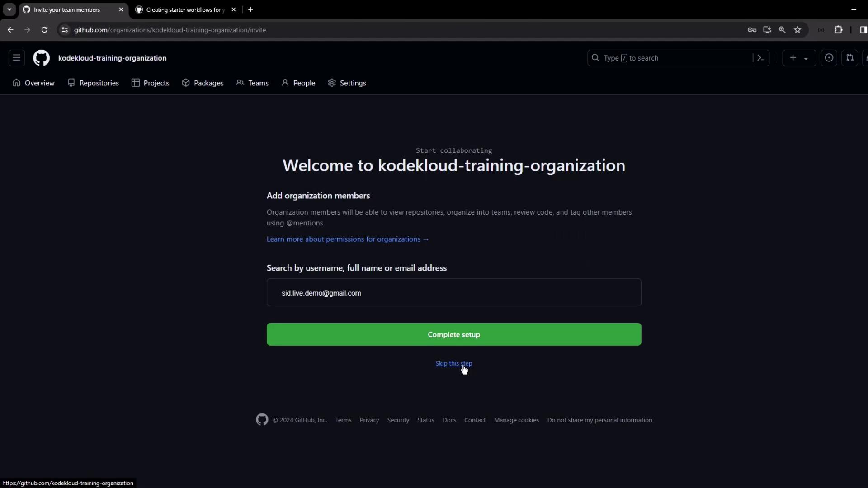Switch to Creating starter workflows browser tab
This screenshot has height=488, width=868.
pos(184,9)
